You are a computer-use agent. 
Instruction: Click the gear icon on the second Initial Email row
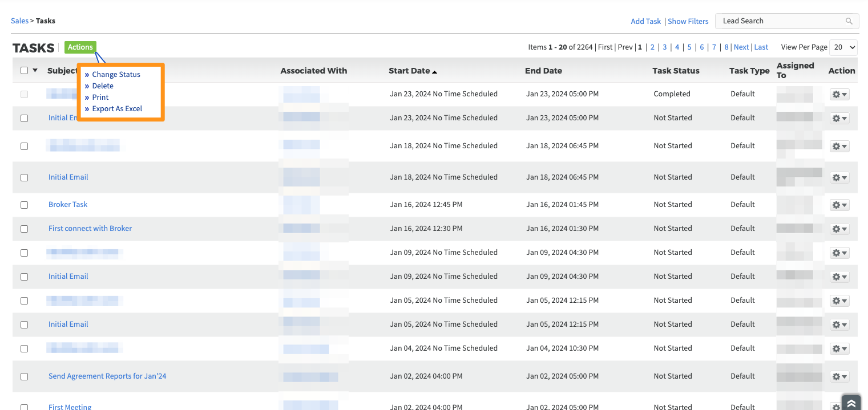coord(837,177)
